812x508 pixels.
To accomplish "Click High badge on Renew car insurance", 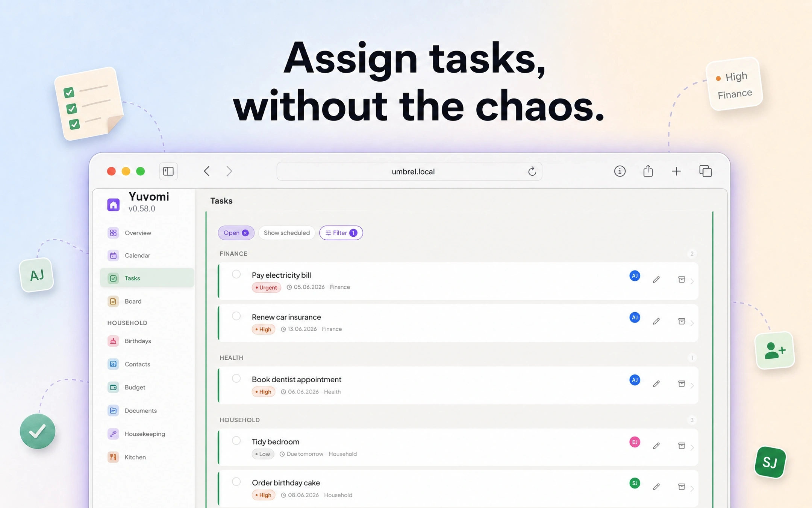I will tap(263, 329).
